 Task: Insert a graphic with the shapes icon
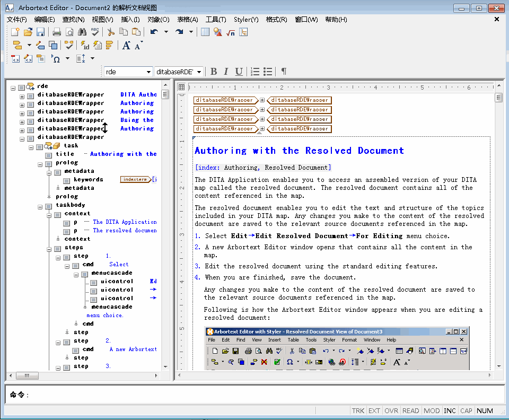pos(218,32)
